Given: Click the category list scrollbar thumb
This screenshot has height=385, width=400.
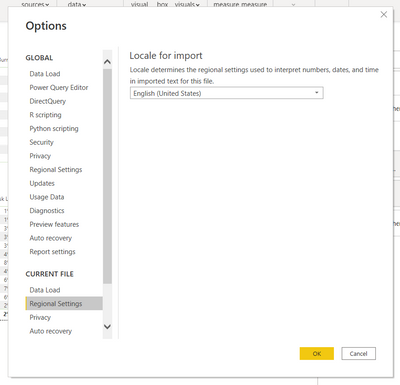Looking at the screenshot, I should (107, 176).
